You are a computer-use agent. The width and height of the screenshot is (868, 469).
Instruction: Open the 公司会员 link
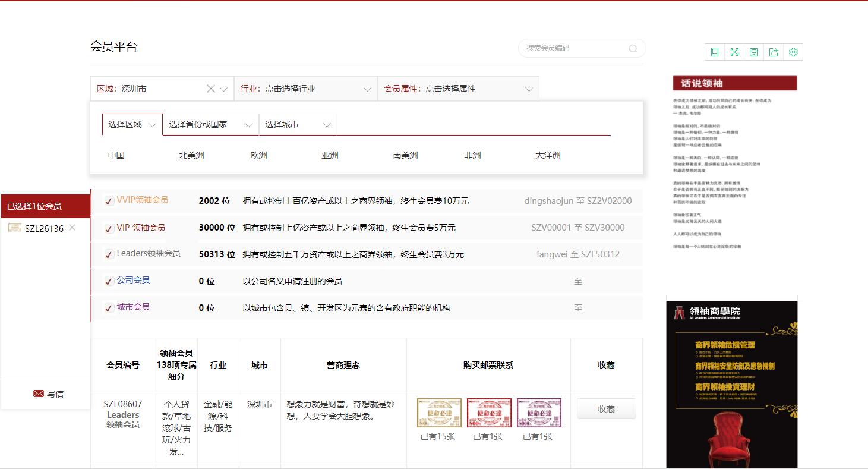133,280
